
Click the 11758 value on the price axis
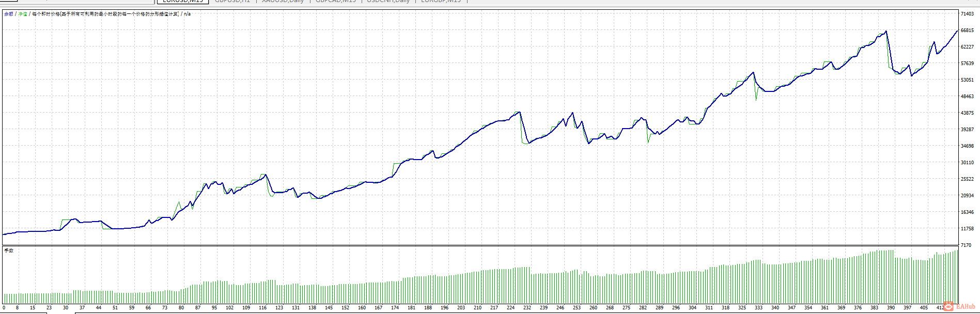pyautogui.click(x=967, y=229)
